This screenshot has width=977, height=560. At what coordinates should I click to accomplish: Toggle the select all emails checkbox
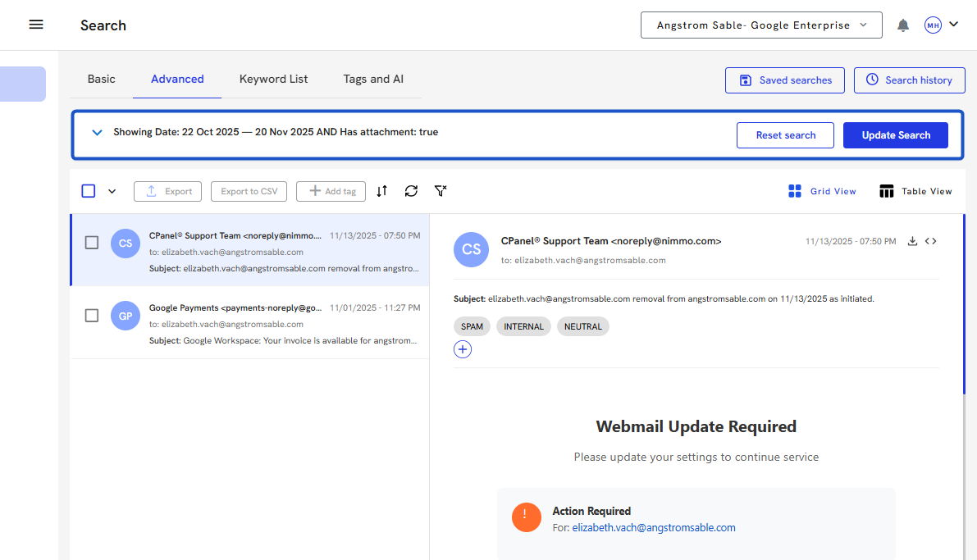tap(89, 191)
